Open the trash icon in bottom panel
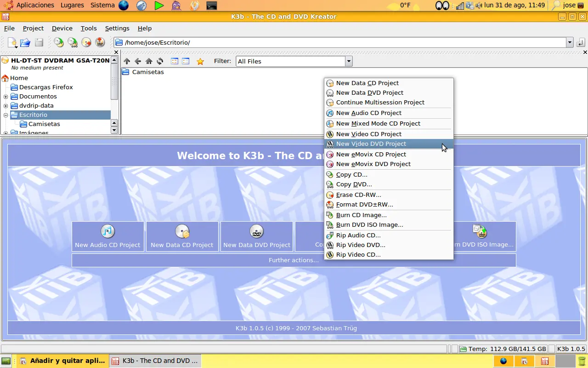588x368 pixels. pos(582,361)
